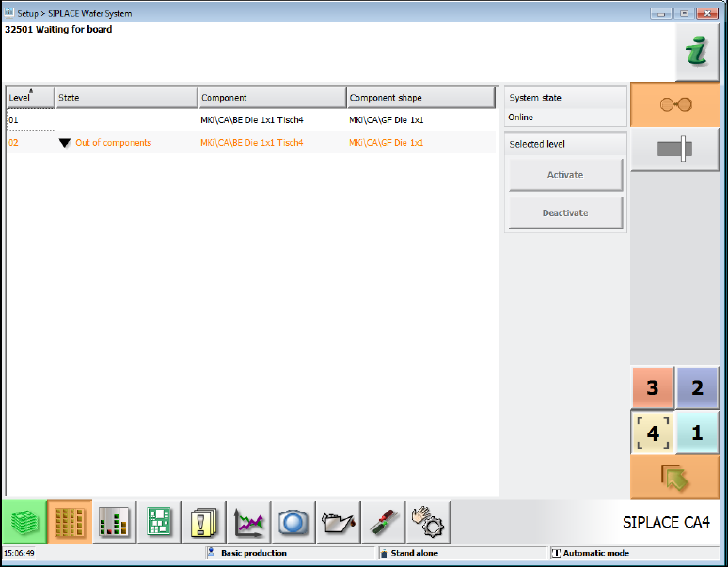Click the Online system state value
Image resolution: width=728 pixels, height=567 pixels.
pos(520,118)
